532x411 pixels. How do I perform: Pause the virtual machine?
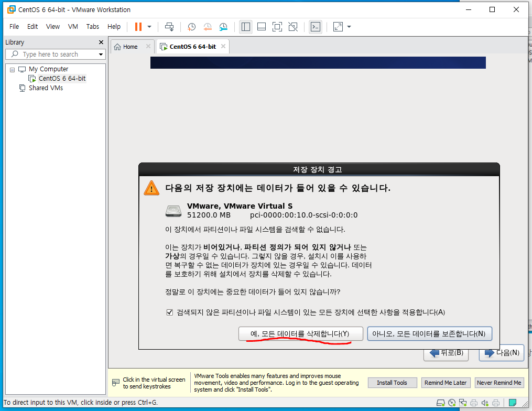point(138,27)
